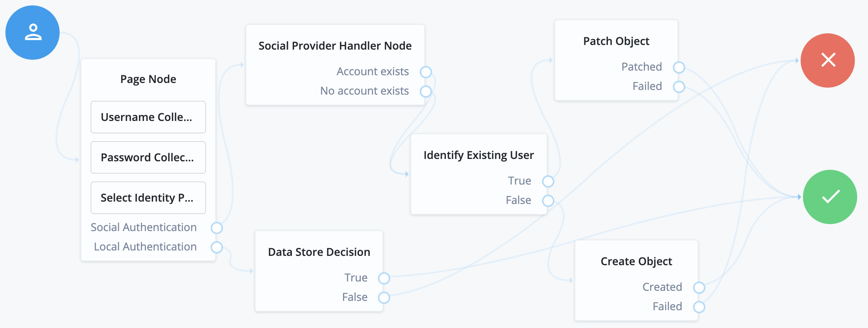Select the Create Object node
The width and height of the screenshot is (868, 328).
636,261
